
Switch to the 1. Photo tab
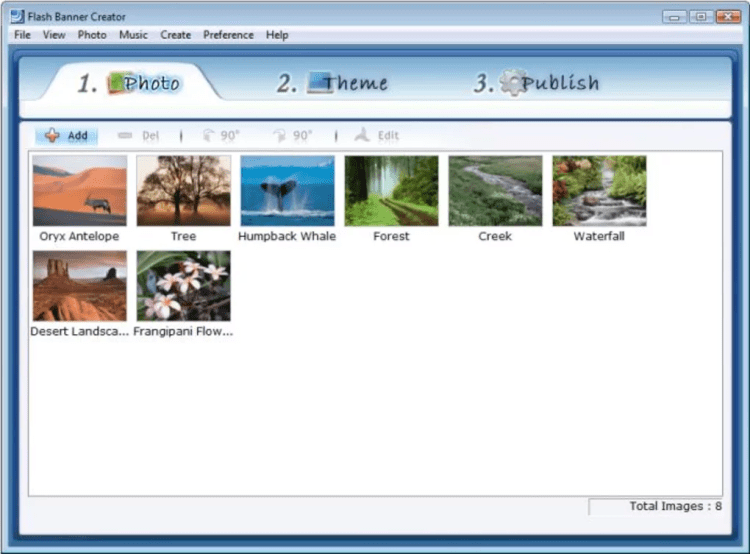pyautogui.click(x=129, y=83)
